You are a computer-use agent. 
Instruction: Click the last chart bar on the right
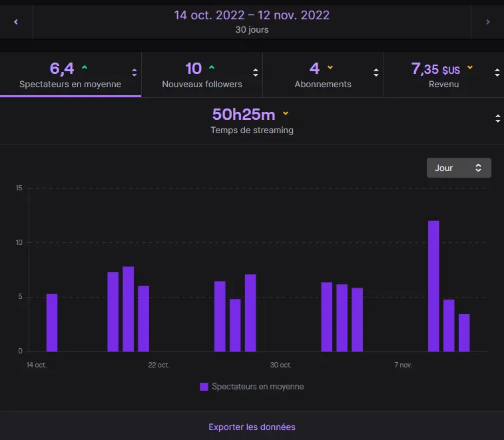[x=464, y=333]
